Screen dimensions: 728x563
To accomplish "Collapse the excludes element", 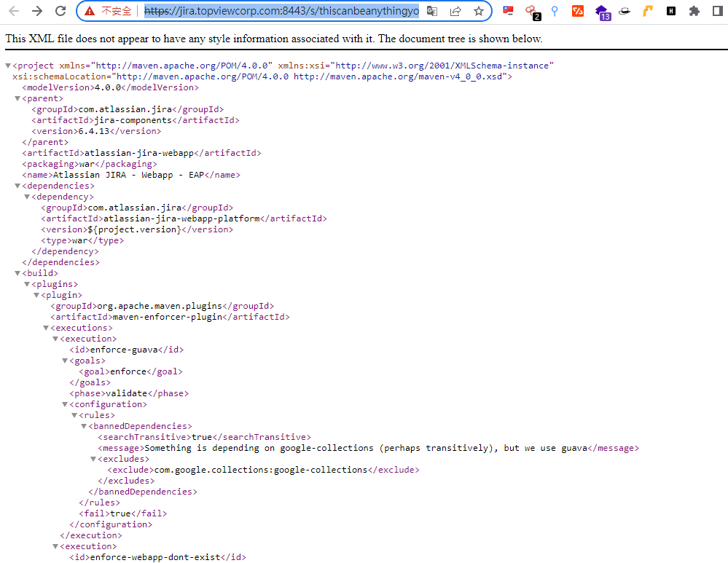I will point(93,459).
